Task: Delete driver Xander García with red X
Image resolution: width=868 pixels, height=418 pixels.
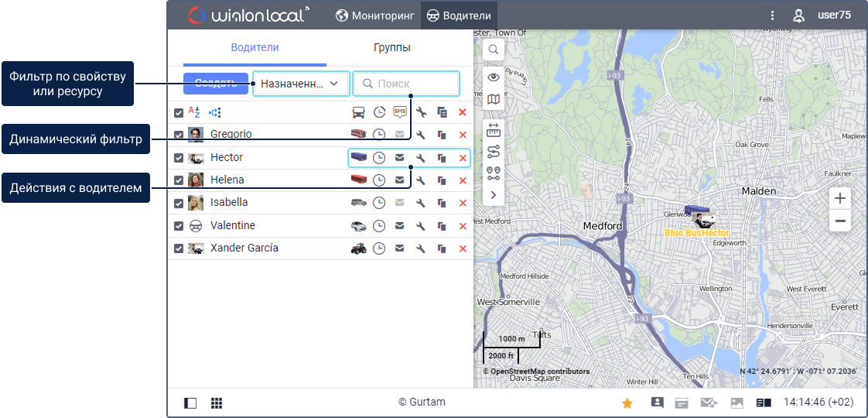Action: [463, 248]
